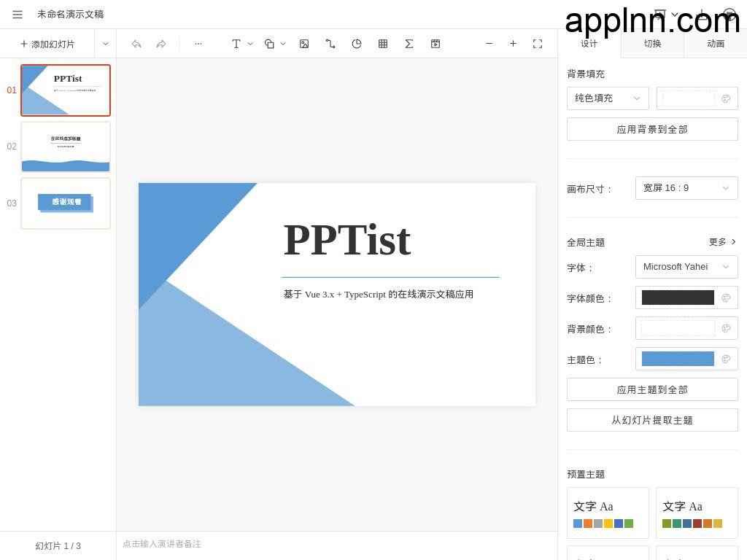Open the media insertion tool
The image size is (747, 560).
pos(436,44)
